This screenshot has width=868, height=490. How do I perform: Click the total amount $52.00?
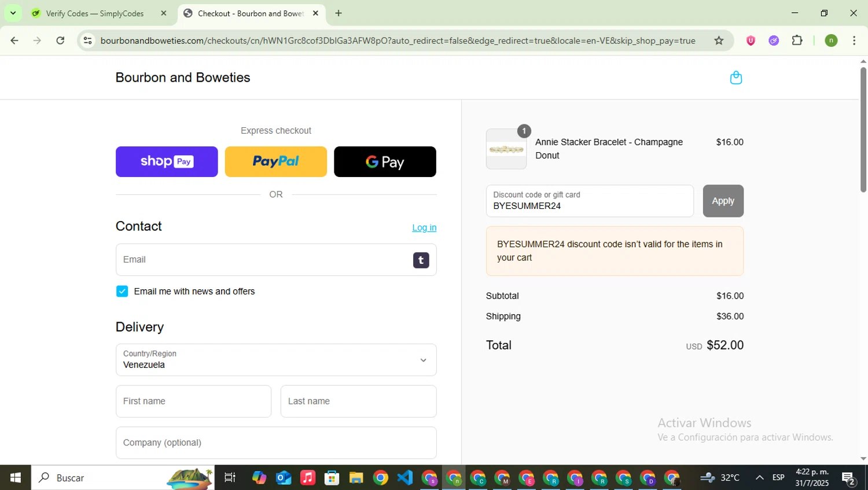pyautogui.click(x=725, y=345)
